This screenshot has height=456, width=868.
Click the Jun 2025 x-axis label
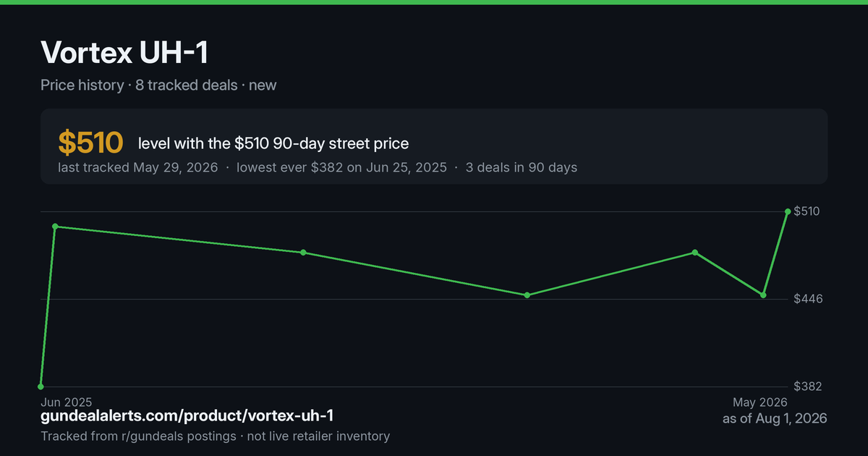67,402
